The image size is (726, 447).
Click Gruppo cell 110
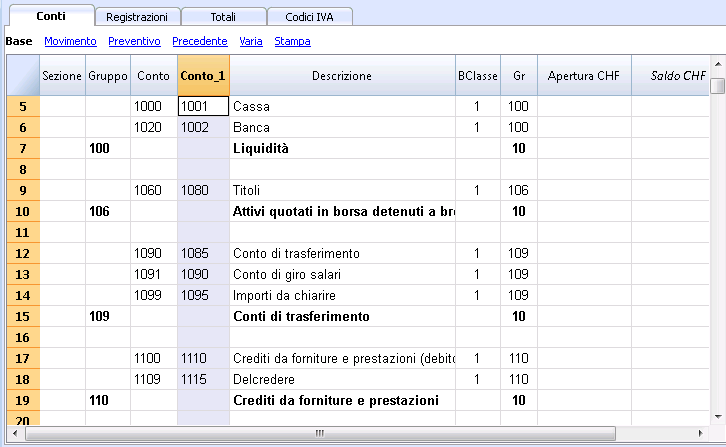click(108, 400)
